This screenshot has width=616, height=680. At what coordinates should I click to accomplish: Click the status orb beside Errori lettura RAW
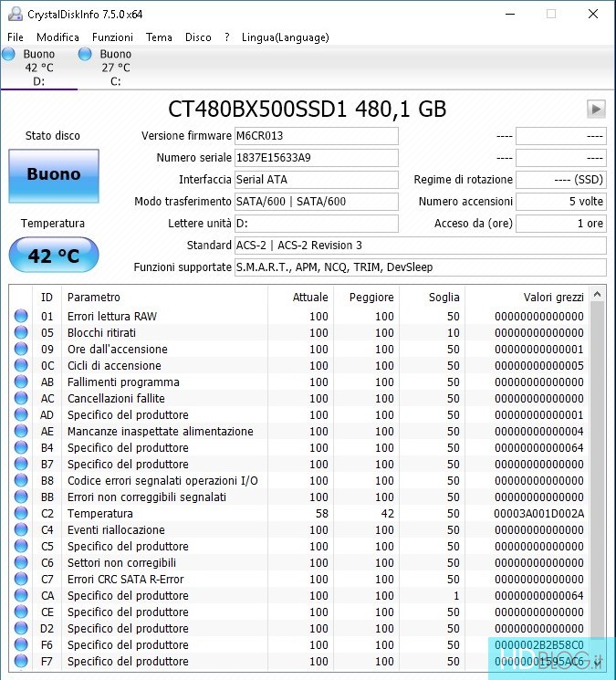pos(21,317)
